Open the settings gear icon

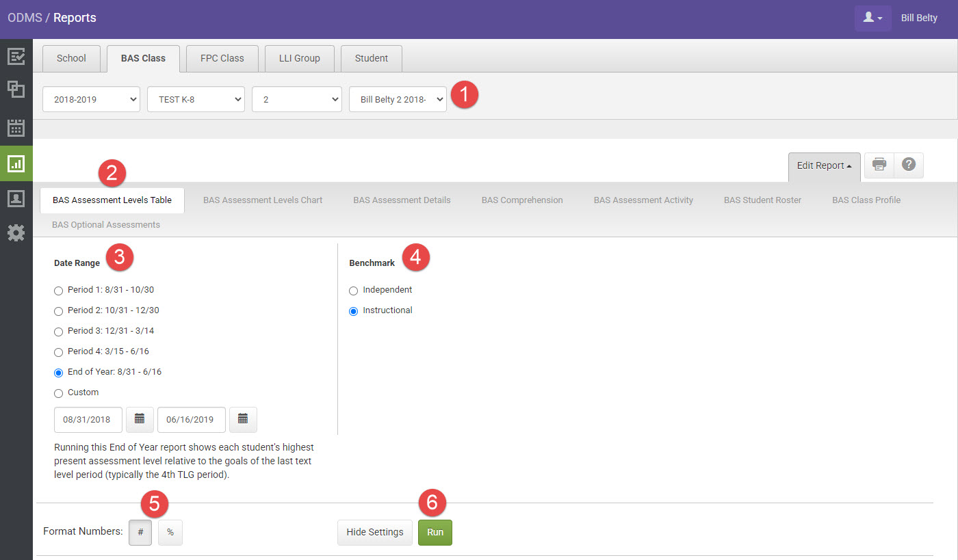point(16,232)
